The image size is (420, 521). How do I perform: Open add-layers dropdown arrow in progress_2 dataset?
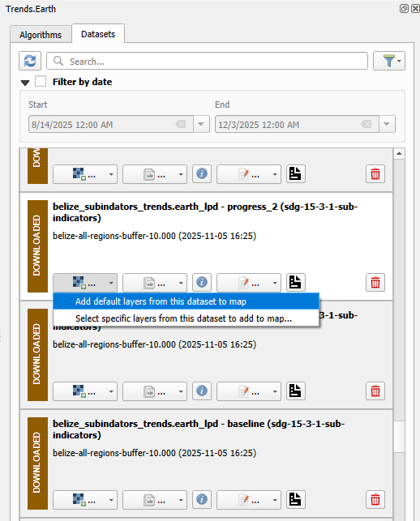pyautogui.click(x=111, y=283)
